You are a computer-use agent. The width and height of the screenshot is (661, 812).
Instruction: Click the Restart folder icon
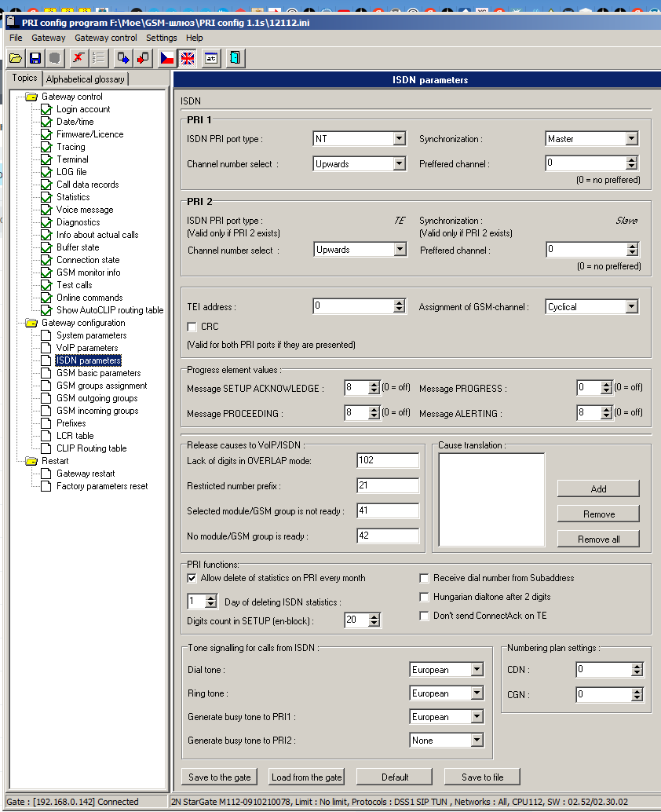[x=31, y=462]
